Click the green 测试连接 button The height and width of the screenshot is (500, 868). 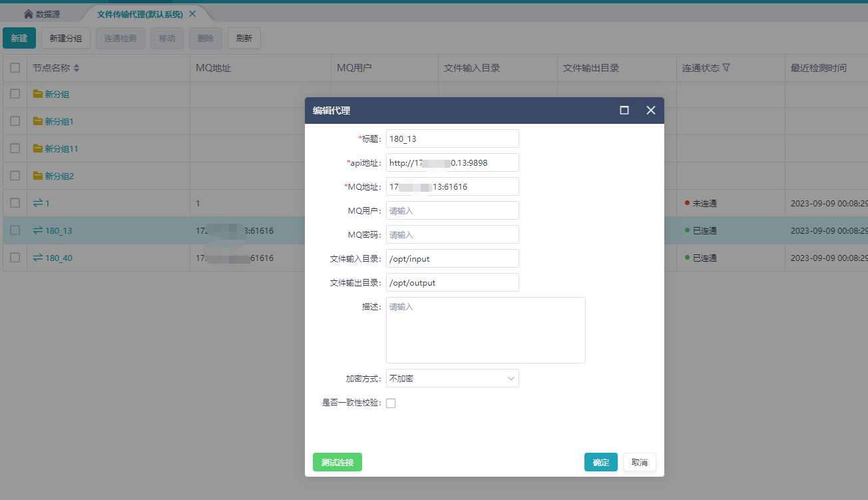337,462
